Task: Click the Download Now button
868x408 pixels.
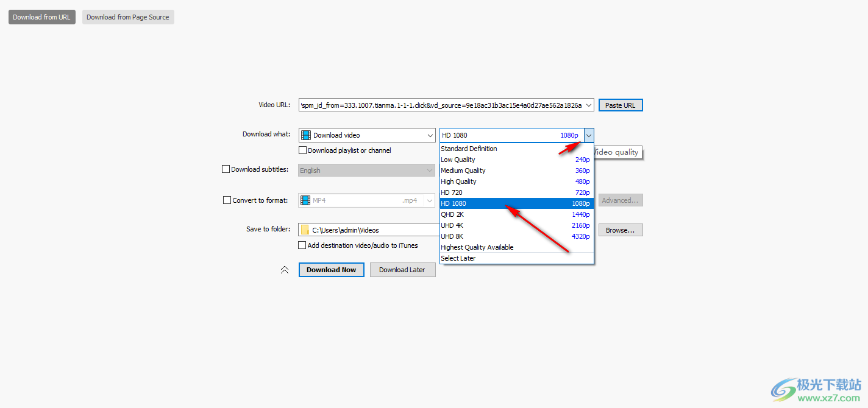Action: tap(332, 270)
